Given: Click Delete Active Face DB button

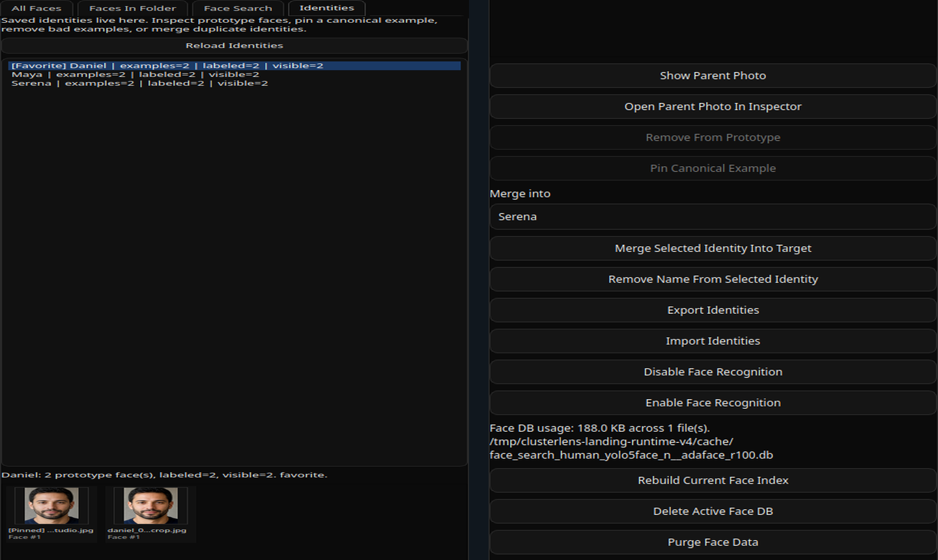Looking at the screenshot, I should [x=713, y=511].
